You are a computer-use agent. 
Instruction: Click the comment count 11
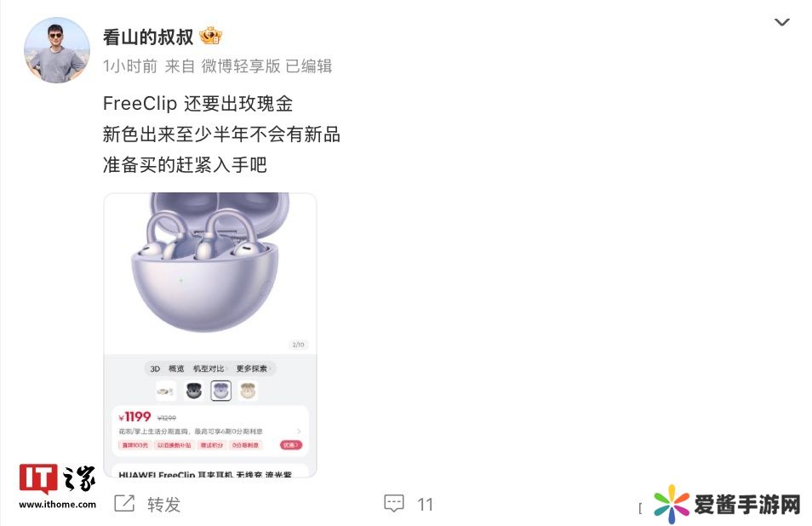(425, 505)
